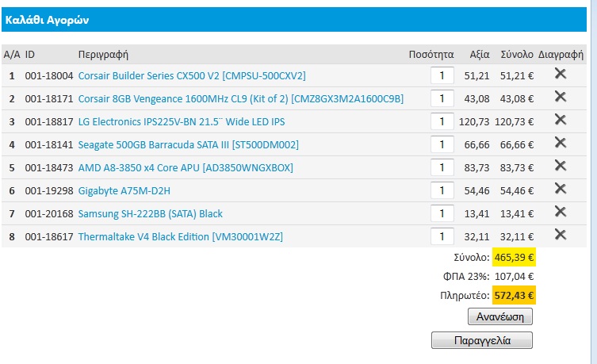
Task: Click the Περιγραφή column header
Action: (x=103, y=55)
